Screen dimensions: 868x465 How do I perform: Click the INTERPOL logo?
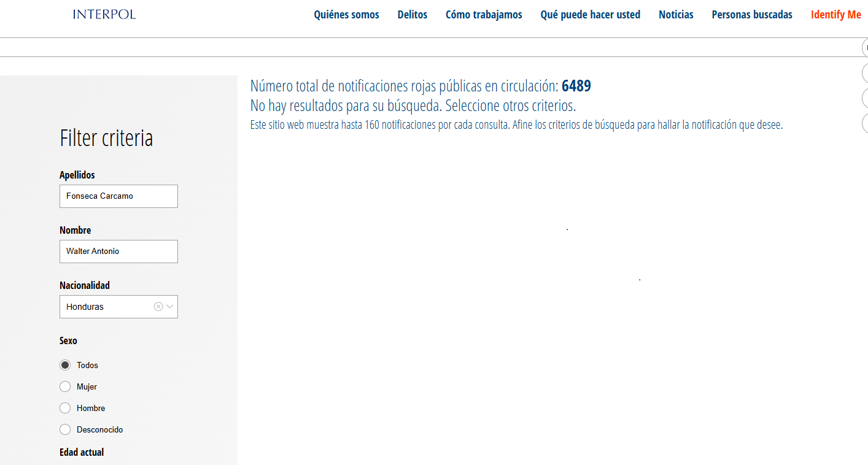click(x=104, y=14)
